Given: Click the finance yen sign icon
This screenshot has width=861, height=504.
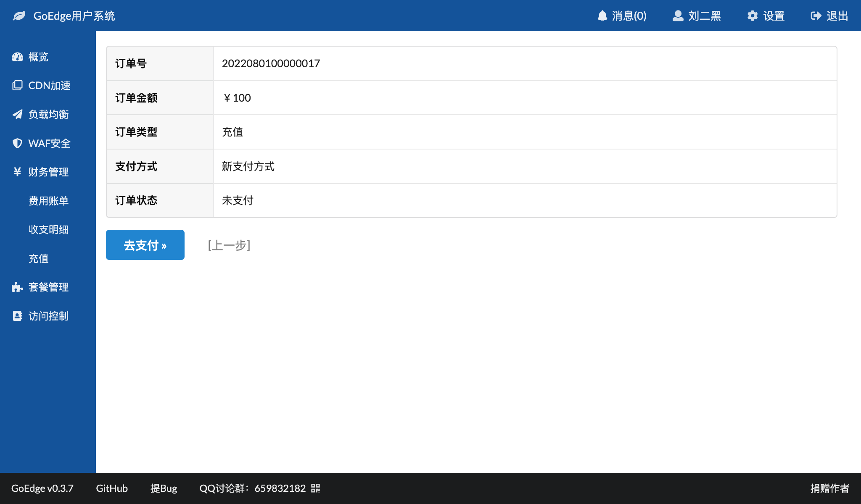Looking at the screenshot, I should pos(17,172).
